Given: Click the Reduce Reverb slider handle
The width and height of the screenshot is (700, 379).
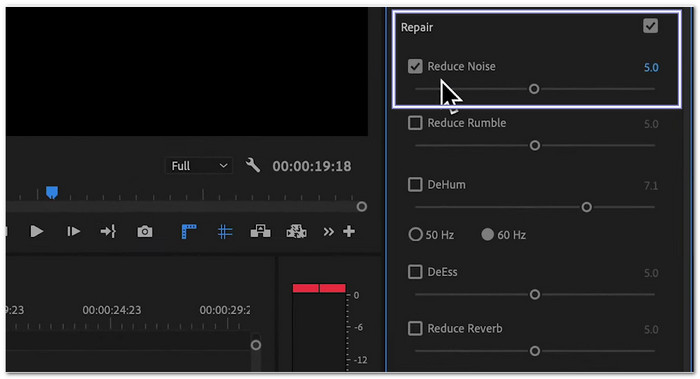Looking at the screenshot, I should click(534, 351).
